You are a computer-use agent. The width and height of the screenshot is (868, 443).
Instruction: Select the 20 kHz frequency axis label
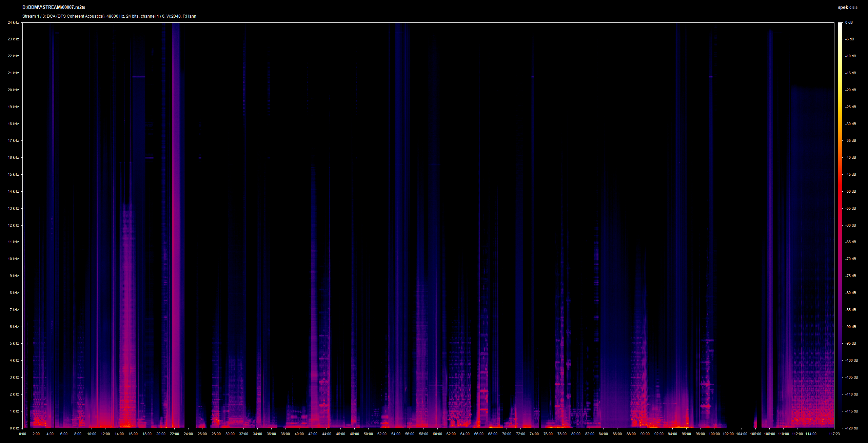(x=14, y=90)
